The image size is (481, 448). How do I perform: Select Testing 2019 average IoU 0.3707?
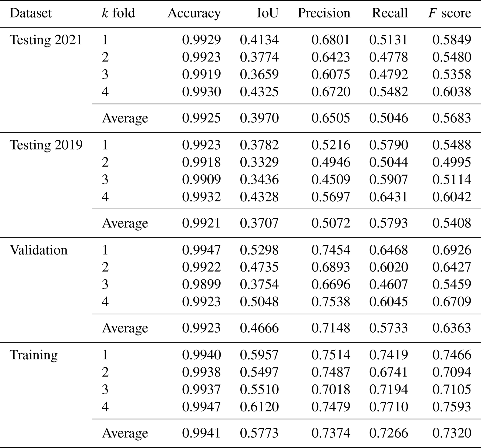coord(259,223)
